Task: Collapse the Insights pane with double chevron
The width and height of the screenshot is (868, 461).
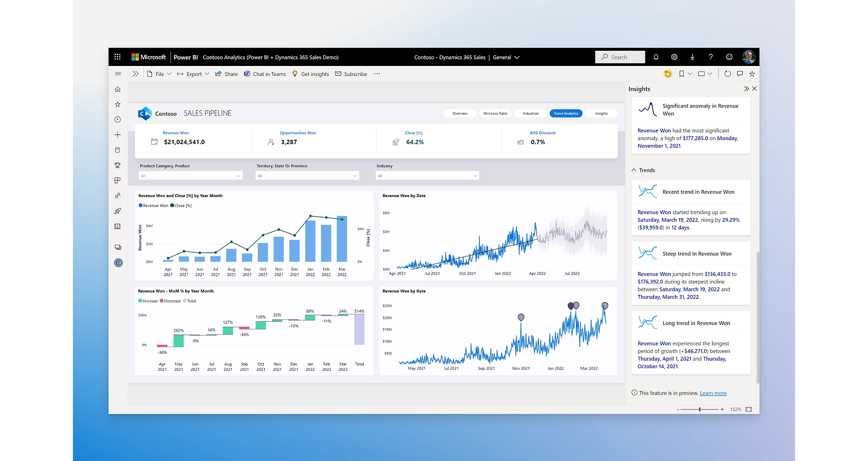Action: pyautogui.click(x=746, y=89)
